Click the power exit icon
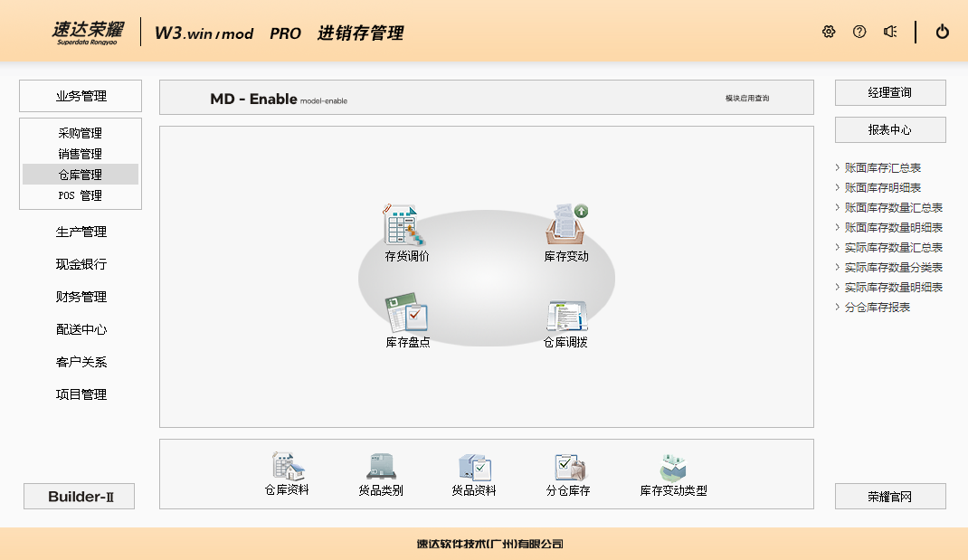This screenshot has width=968, height=560. point(943,32)
